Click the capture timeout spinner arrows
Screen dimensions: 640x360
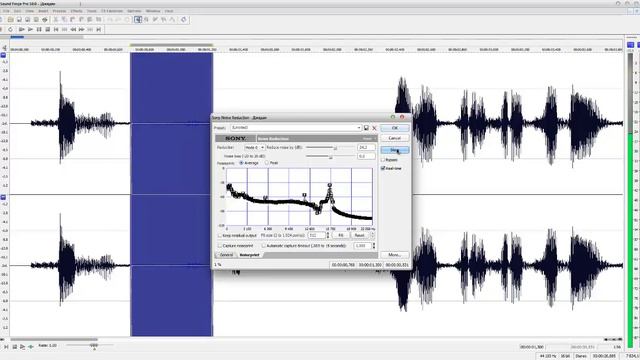(x=373, y=246)
